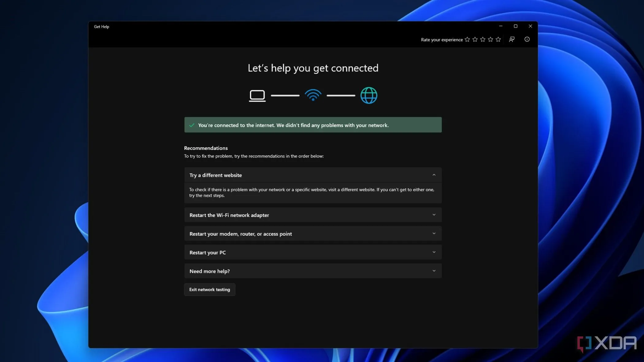Give a five-star rating using the last star
This screenshot has height=362, width=644.
click(498, 39)
